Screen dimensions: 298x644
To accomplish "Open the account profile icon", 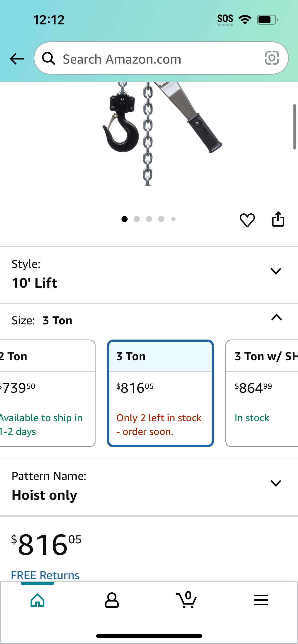I will coord(112,600).
